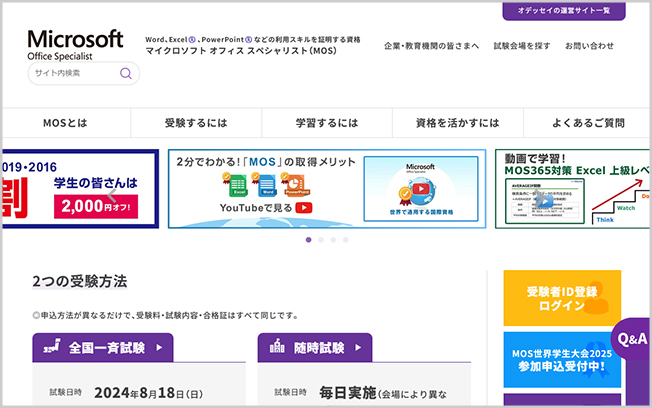The image size is (652, 408).
Task: Click the Microsoft video preview with globe
Action: pyautogui.click(x=421, y=189)
